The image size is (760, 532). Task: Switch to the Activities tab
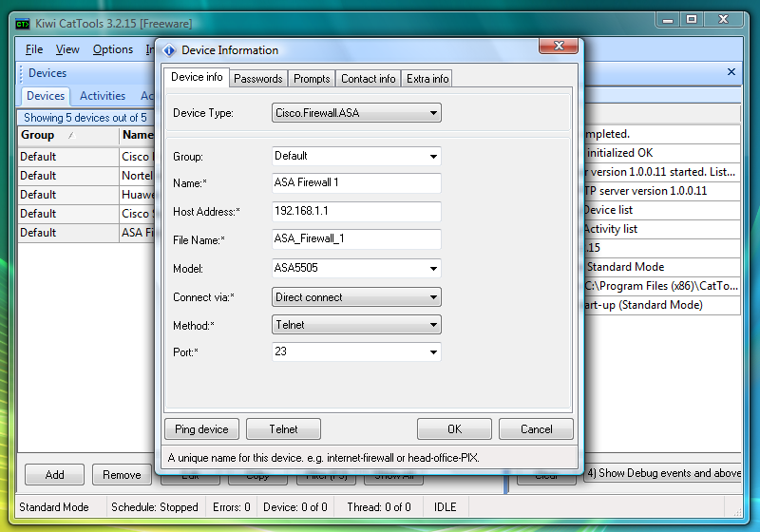pyautogui.click(x=103, y=96)
